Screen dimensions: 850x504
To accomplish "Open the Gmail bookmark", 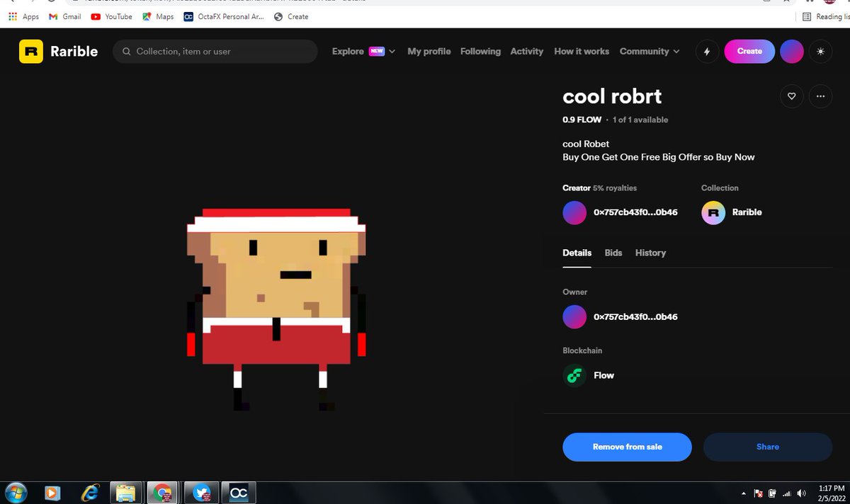I will click(x=65, y=16).
